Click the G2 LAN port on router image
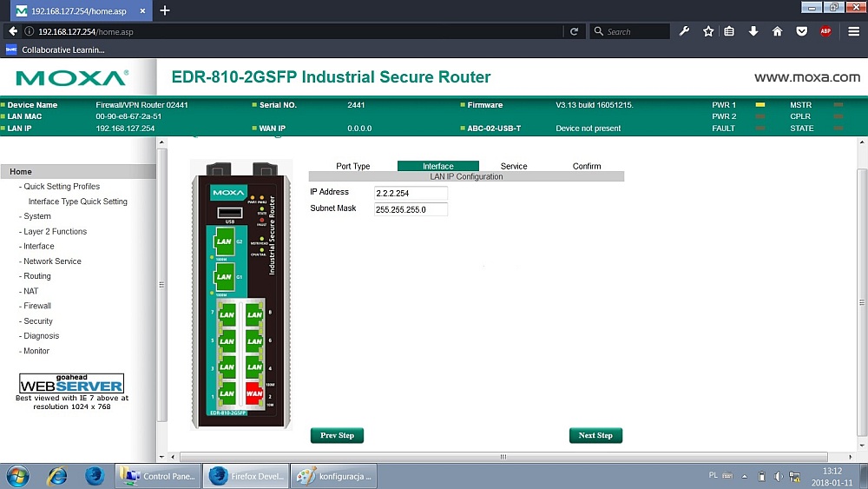Viewport: 868px width, 489px height. click(x=224, y=241)
